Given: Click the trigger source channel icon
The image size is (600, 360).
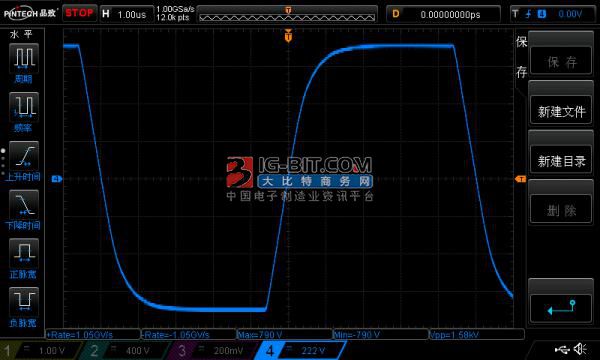Looking at the screenshot, I should [x=542, y=14].
